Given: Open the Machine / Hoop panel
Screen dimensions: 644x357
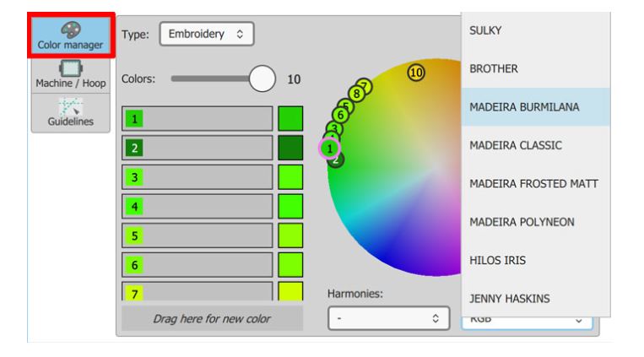Looking at the screenshot, I should tap(71, 74).
